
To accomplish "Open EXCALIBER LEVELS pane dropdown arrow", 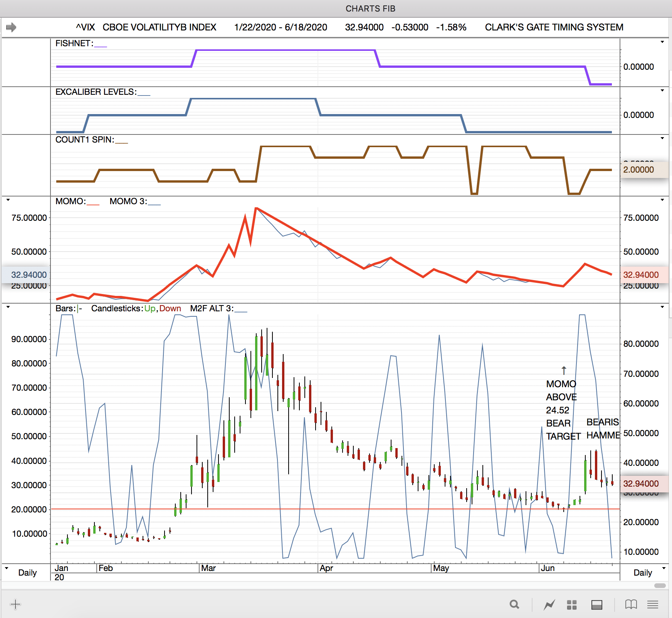I will 662,91.
